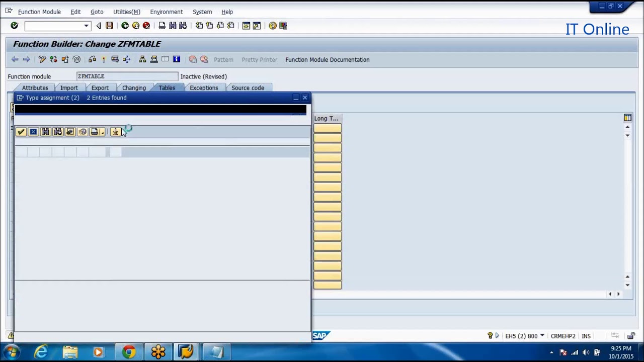
Task: Click the horizontal scroll-right arrow of table
Action: click(x=618, y=294)
